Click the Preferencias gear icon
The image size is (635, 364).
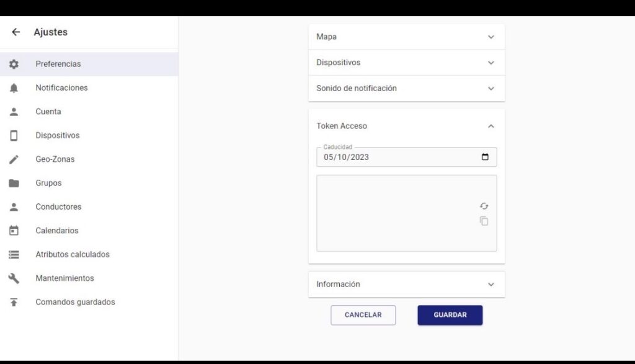(14, 64)
